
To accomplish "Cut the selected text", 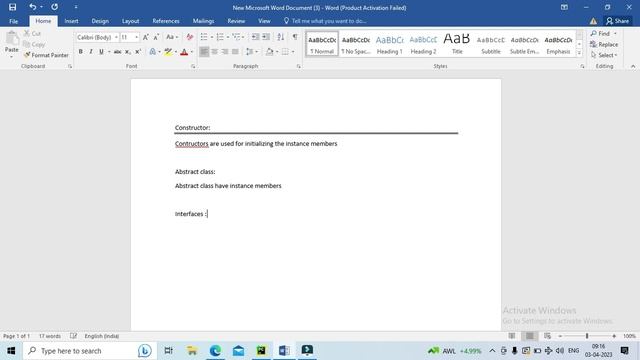I will pyautogui.click(x=32, y=33).
